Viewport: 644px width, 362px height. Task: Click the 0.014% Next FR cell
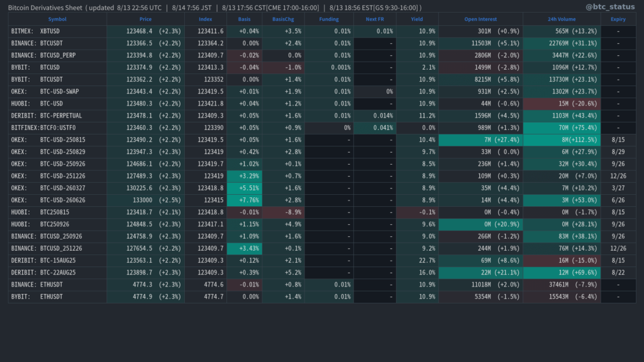375,116
